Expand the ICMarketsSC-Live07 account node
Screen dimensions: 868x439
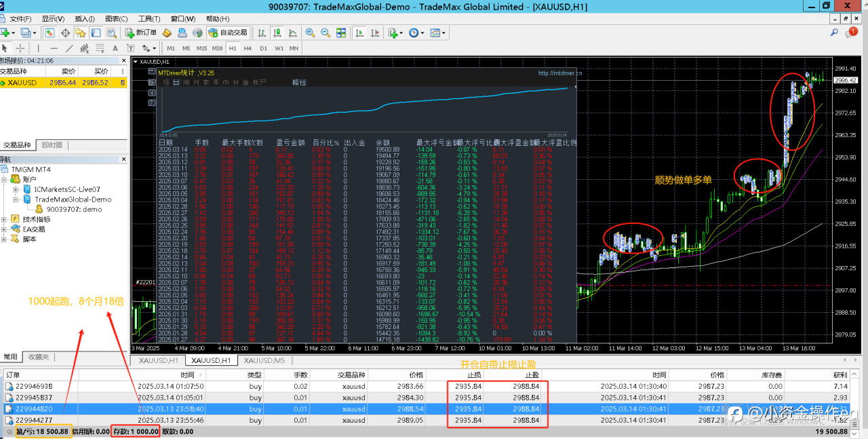tap(16, 189)
